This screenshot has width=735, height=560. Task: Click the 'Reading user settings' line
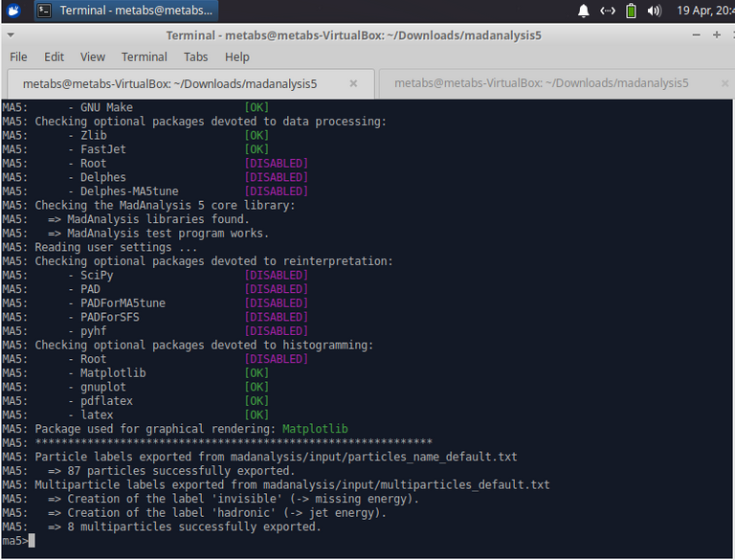[x=116, y=248]
